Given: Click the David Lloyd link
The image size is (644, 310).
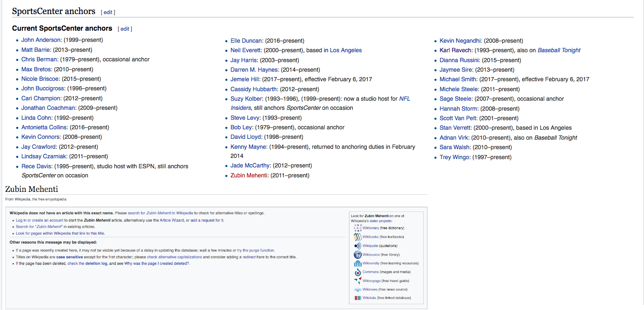Looking at the screenshot, I should pos(246,137).
